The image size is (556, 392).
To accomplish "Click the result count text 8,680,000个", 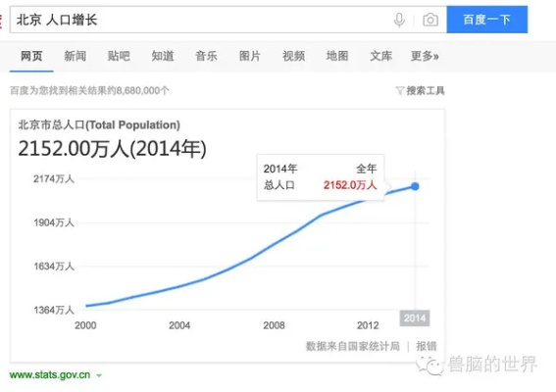I will coord(142,91).
